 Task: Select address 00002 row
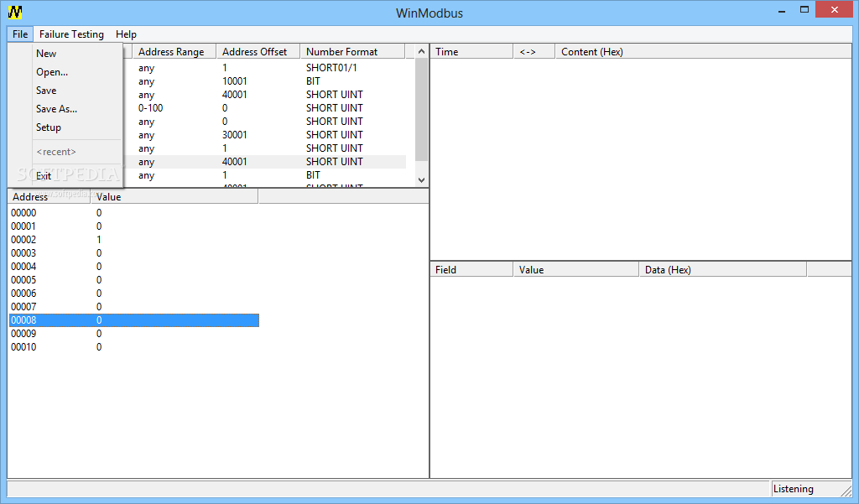pos(134,239)
